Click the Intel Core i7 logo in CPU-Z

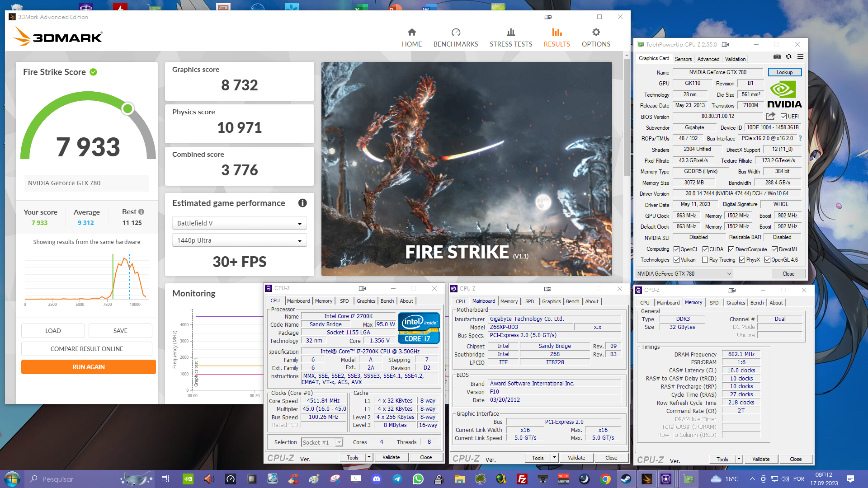pos(419,328)
